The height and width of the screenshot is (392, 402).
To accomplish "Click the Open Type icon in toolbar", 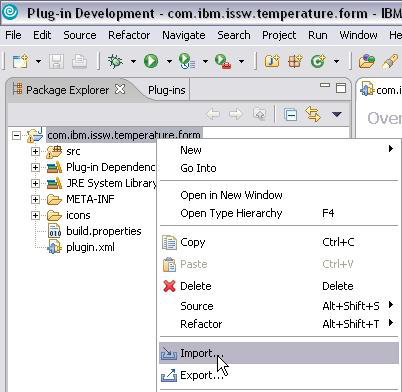I will tap(366, 61).
